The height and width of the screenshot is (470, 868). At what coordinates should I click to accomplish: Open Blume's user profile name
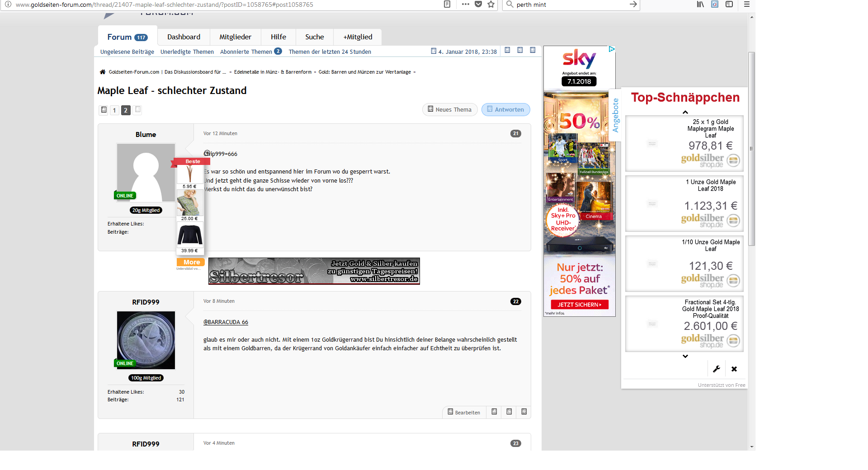point(146,135)
